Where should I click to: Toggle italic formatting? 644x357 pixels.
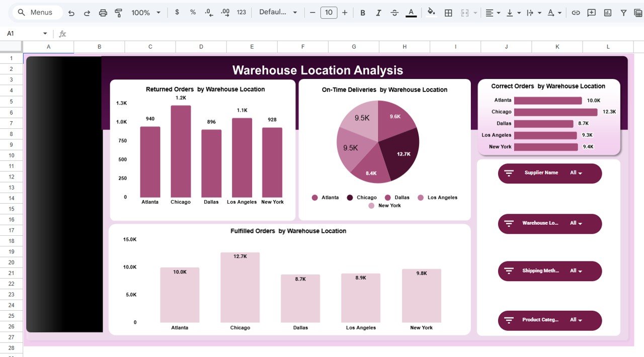pyautogui.click(x=378, y=12)
